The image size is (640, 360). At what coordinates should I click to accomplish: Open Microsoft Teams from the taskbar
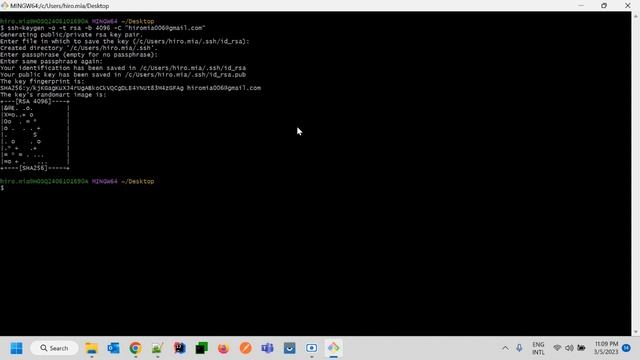point(267,348)
